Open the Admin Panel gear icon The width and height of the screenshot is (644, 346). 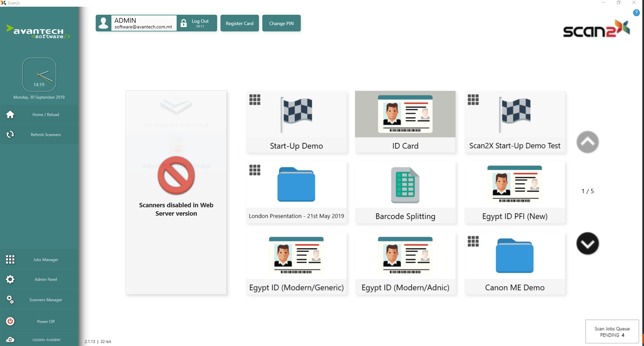pos(10,279)
